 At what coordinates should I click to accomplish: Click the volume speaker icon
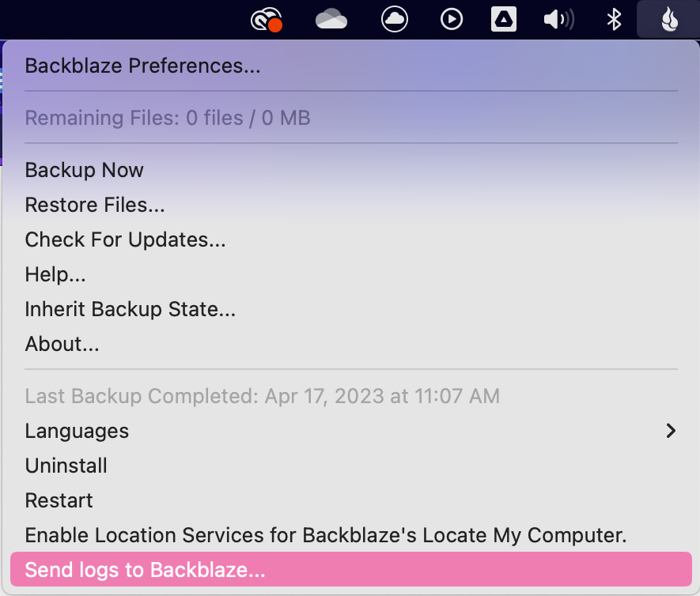click(559, 20)
